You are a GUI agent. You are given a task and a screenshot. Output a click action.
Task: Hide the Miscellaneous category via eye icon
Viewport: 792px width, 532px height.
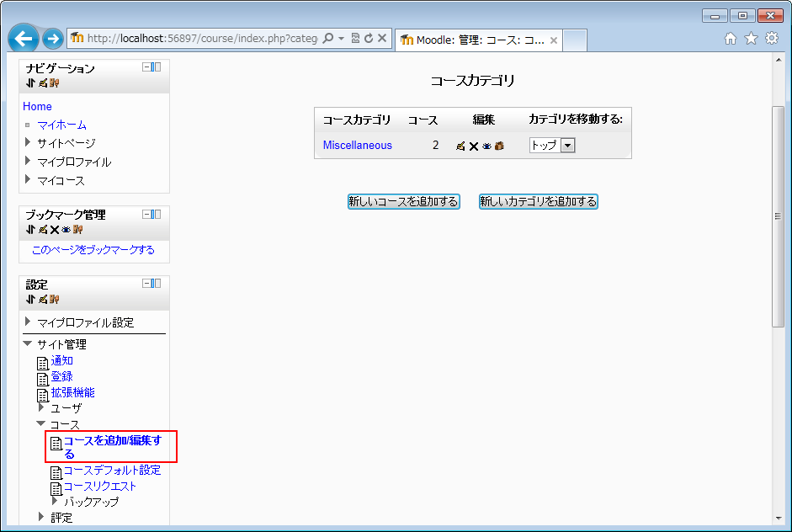pos(486,146)
